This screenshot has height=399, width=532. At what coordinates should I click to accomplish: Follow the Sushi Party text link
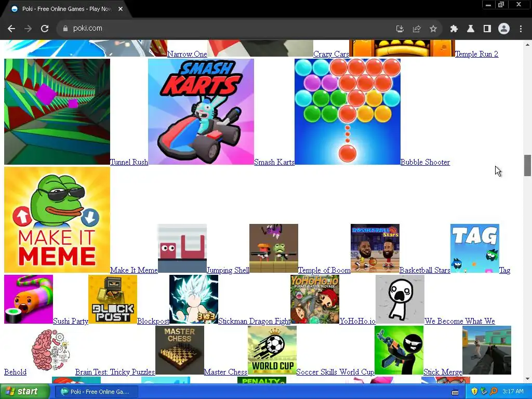71,321
